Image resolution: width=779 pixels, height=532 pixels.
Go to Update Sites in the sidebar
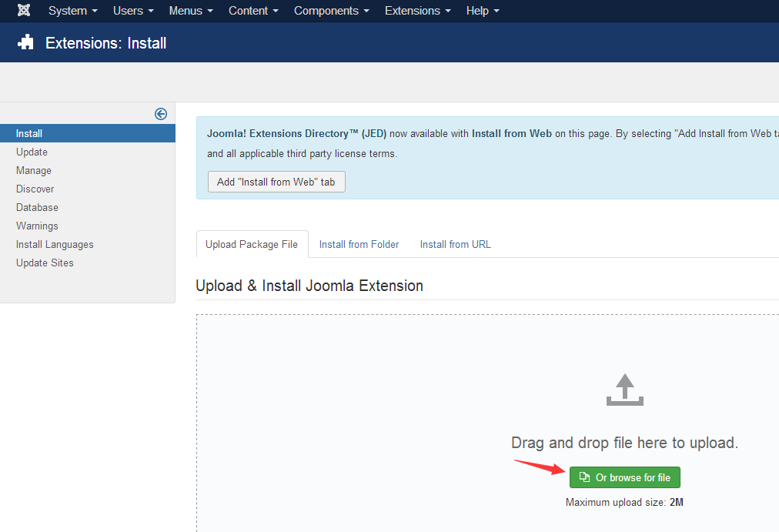(45, 263)
